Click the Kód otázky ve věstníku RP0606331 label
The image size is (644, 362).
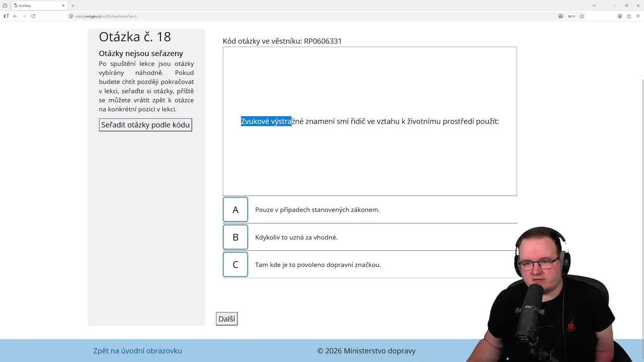pos(282,41)
